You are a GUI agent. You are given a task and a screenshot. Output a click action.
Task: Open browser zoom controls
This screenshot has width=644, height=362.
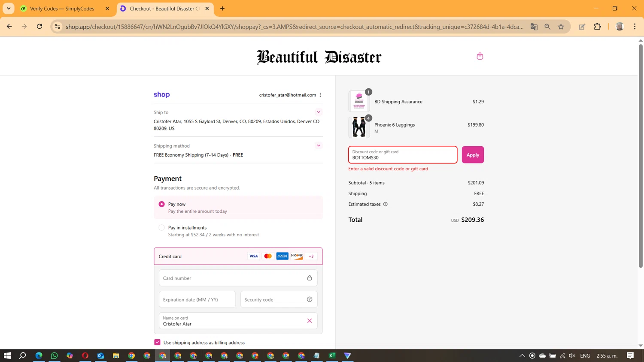tap(547, 27)
